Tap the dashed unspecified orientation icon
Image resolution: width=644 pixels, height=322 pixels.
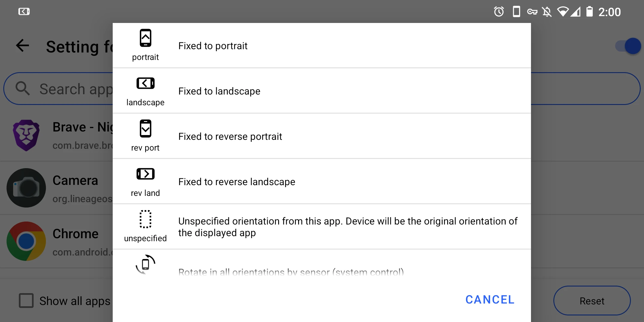(x=145, y=219)
